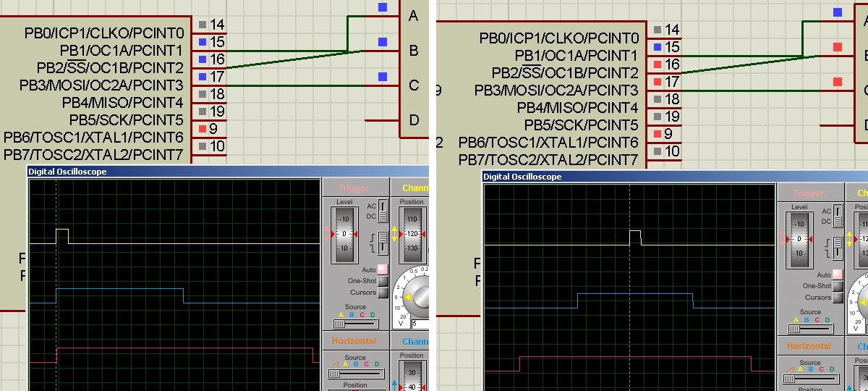Viewport: 868px width, 391px height.
Task: Toggle Cursors in the right oscilloscope
Action: point(838,298)
